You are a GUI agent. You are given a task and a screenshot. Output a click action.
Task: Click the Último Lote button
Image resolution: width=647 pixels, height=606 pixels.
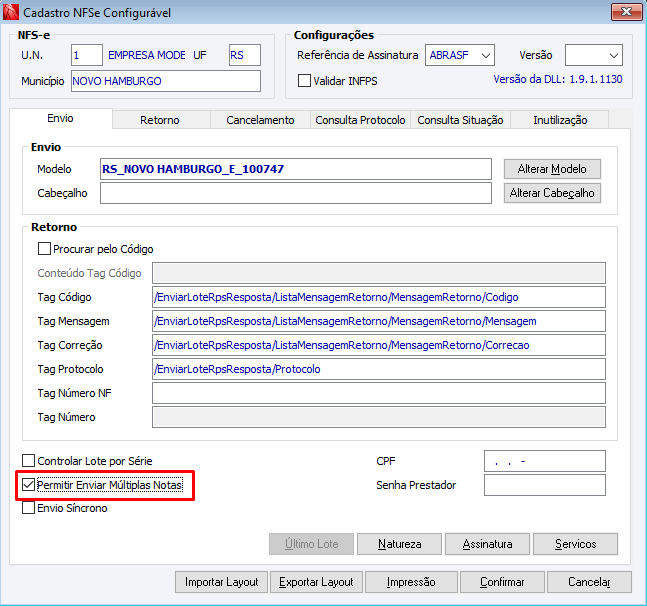(312, 544)
